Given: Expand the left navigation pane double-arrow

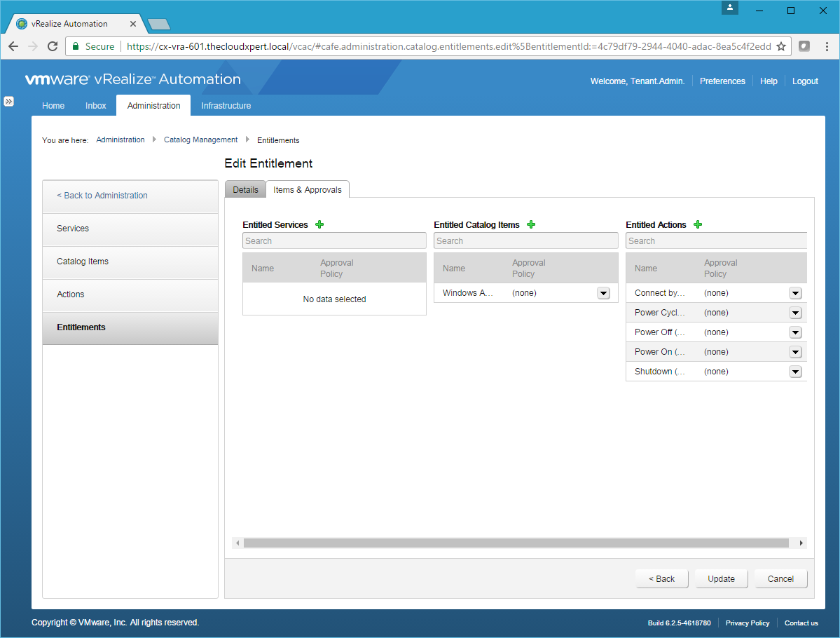Looking at the screenshot, I should coord(9,101).
